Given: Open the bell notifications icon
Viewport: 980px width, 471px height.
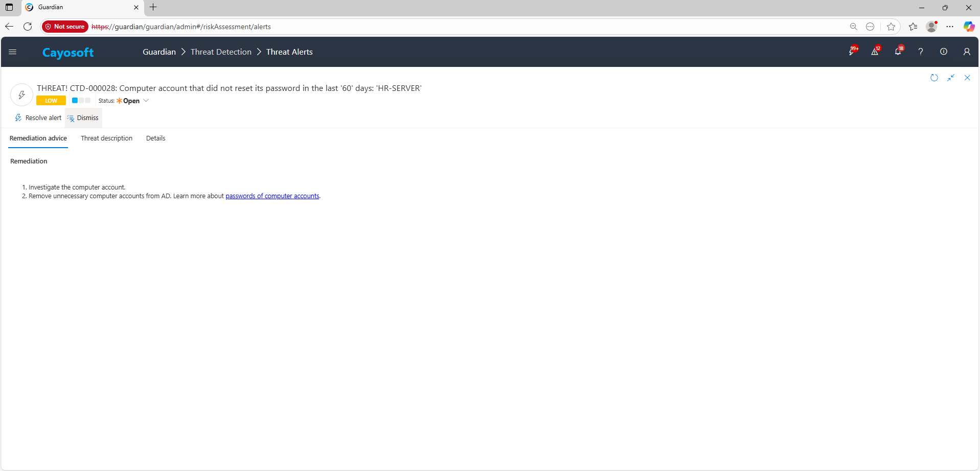Looking at the screenshot, I should click(x=898, y=52).
